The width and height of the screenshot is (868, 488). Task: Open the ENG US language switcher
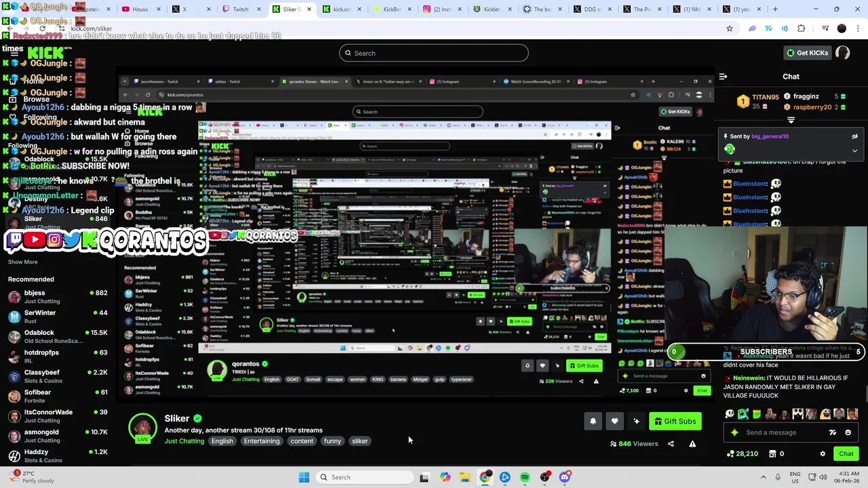[x=795, y=477]
